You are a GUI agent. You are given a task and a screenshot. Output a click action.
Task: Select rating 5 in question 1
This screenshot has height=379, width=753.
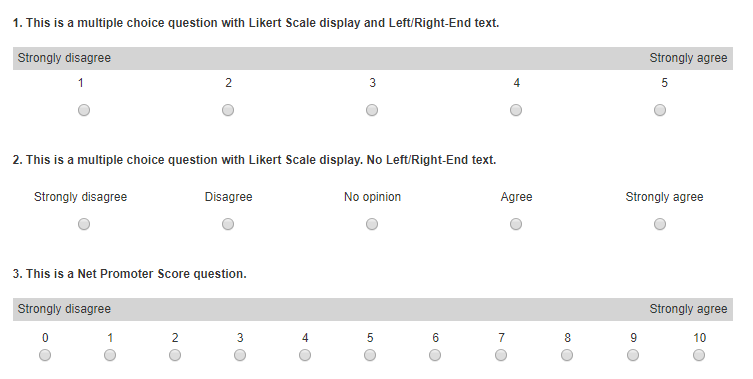660,110
